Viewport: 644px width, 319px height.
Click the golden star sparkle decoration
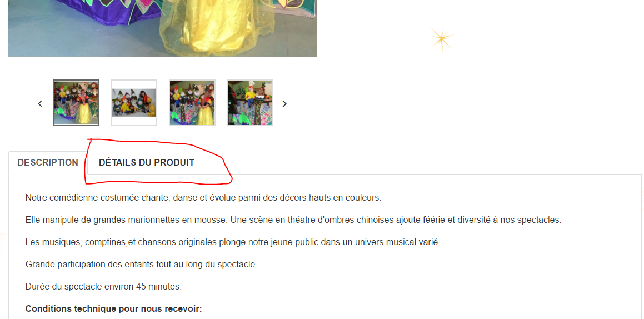(442, 39)
